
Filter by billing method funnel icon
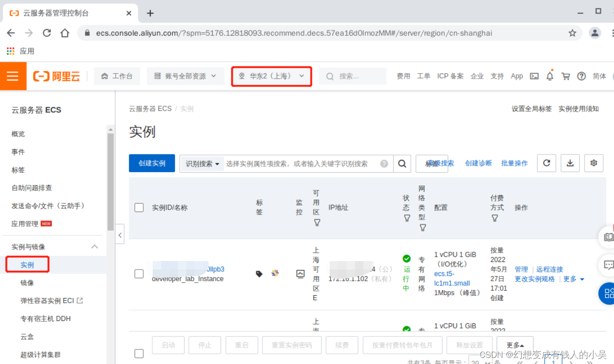495,218
